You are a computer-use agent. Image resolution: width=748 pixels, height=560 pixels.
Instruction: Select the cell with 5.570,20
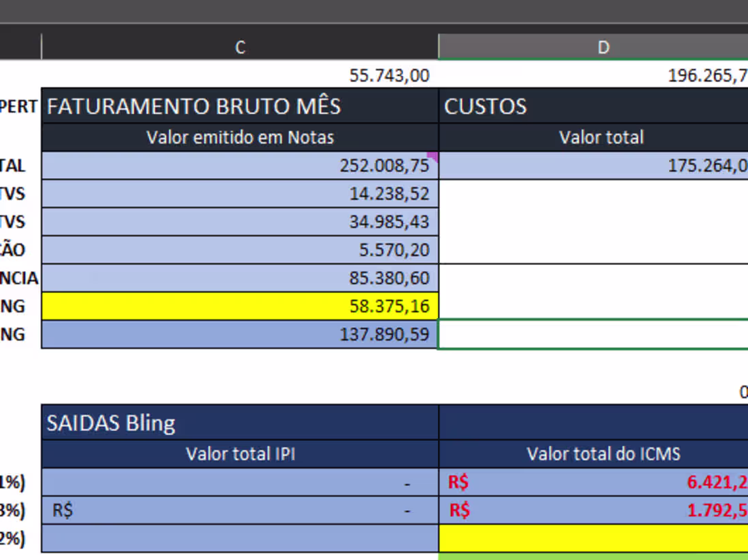[239, 249]
